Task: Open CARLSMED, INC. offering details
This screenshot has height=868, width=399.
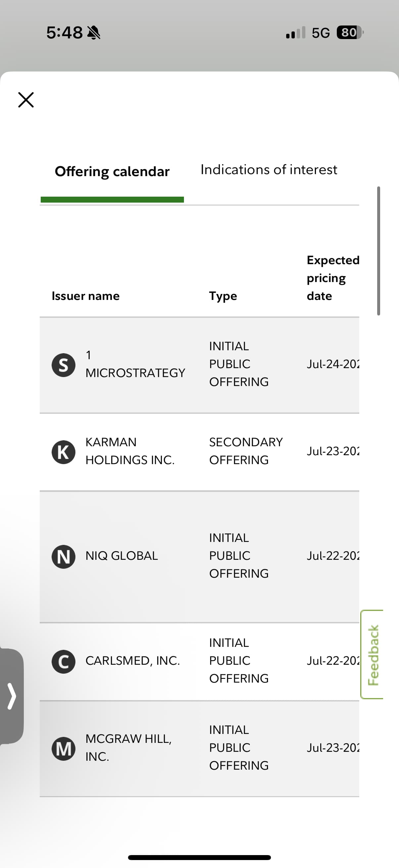Action: coord(133,661)
